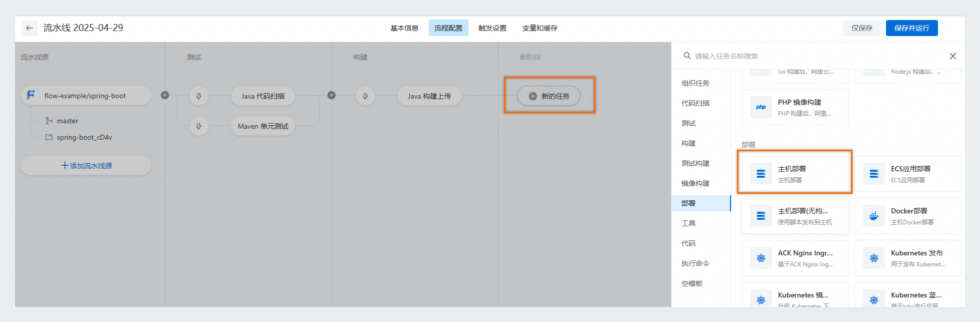Close the task selection panel
Image resolution: width=980 pixels, height=322 pixels.
click(953, 56)
